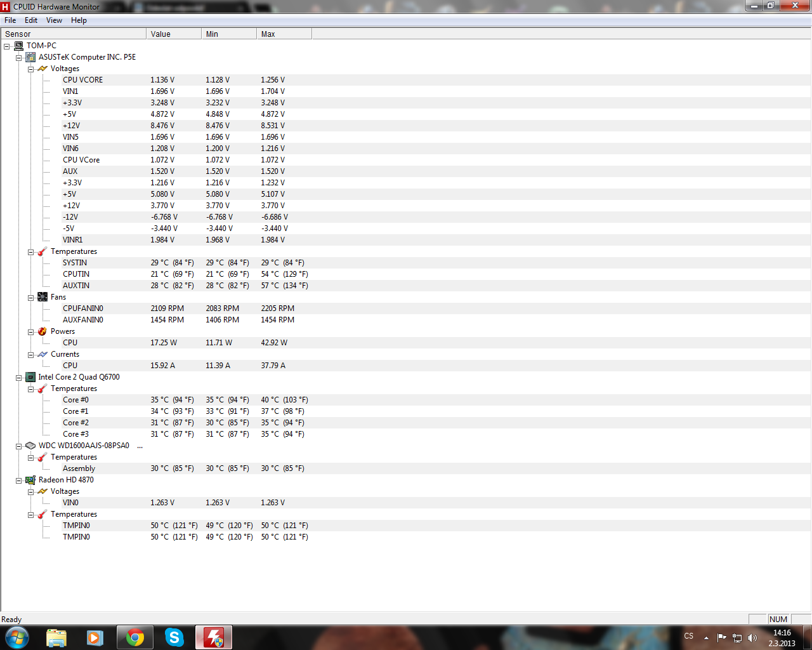Collapse the motherboard Voltages group
The image size is (812, 650).
(30, 69)
